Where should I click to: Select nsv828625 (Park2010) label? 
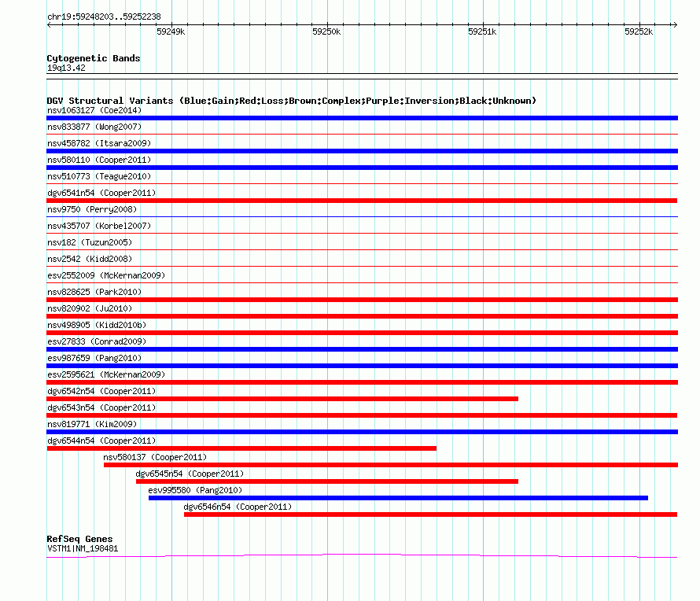[94, 292]
